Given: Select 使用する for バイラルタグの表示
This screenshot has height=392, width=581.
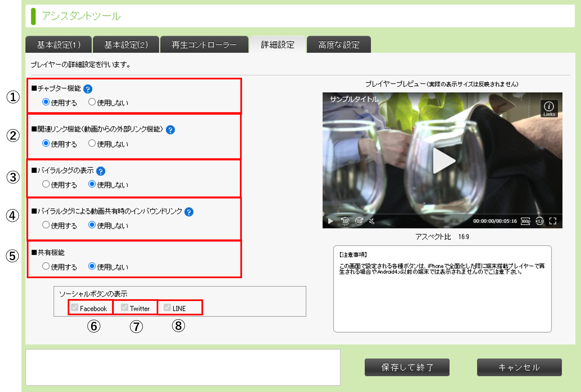Looking at the screenshot, I should 46,184.
